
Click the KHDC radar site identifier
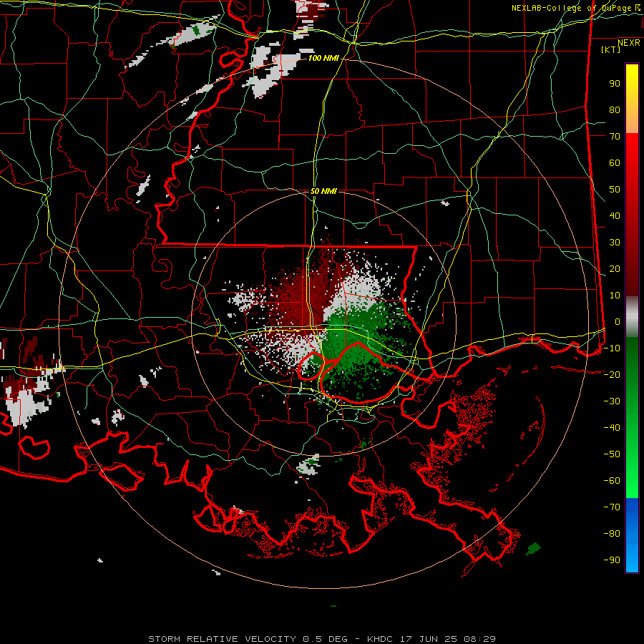(380, 639)
